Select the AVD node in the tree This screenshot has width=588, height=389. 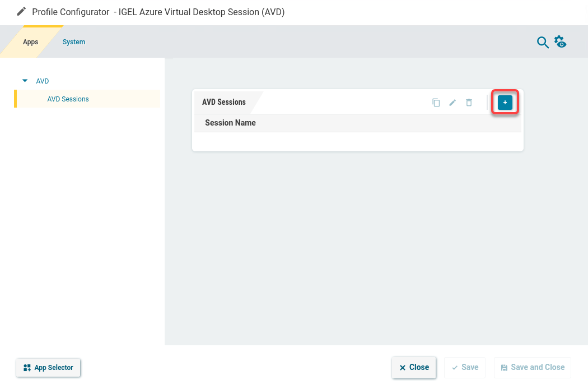43,81
